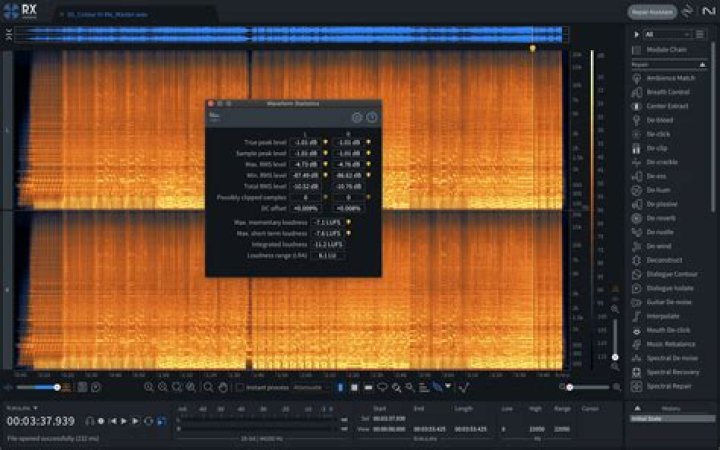Open the Music Rebalance module
Screen dimensions: 720x450
coord(668,343)
